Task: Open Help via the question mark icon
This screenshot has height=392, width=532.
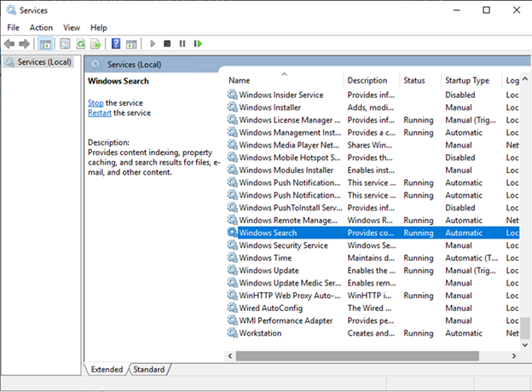Action: point(116,43)
